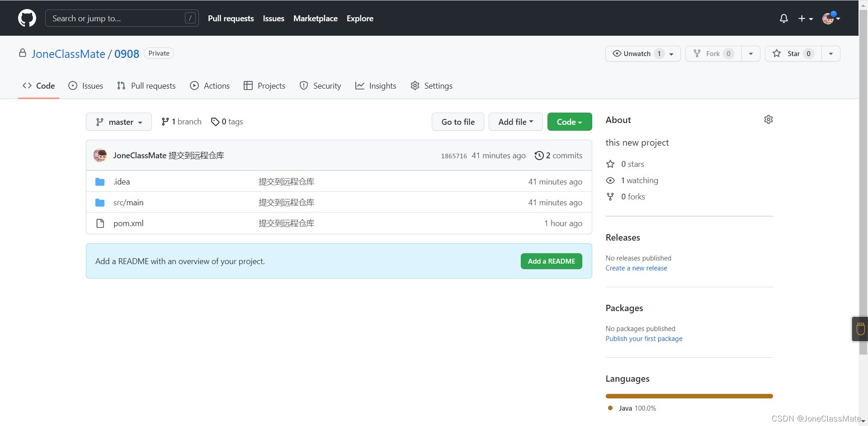Open the green Code dropdown
This screenshot has width=868, height=426.
coord(570,122)
